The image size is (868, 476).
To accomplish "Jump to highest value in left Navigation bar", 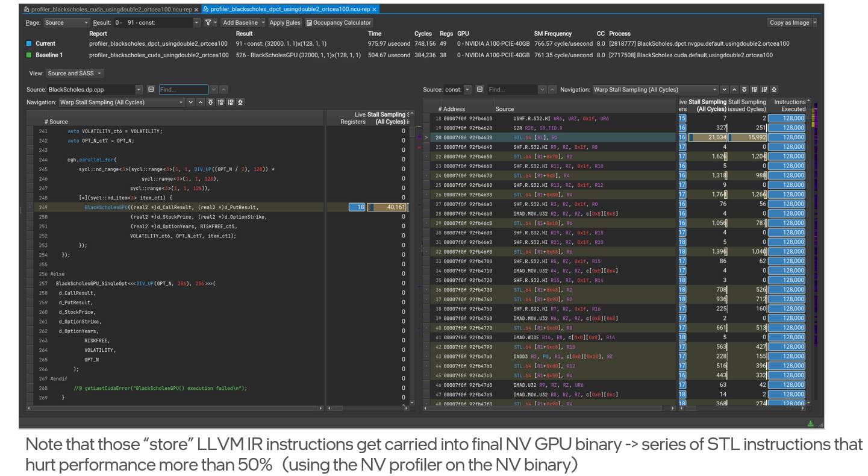I will coord(210,102).
